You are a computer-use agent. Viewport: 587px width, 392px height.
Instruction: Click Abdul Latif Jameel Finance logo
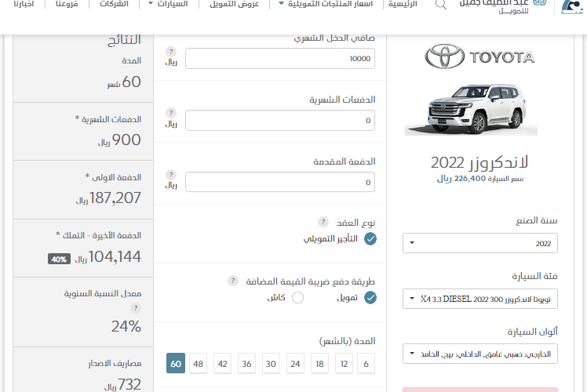(x=504, y=6)
